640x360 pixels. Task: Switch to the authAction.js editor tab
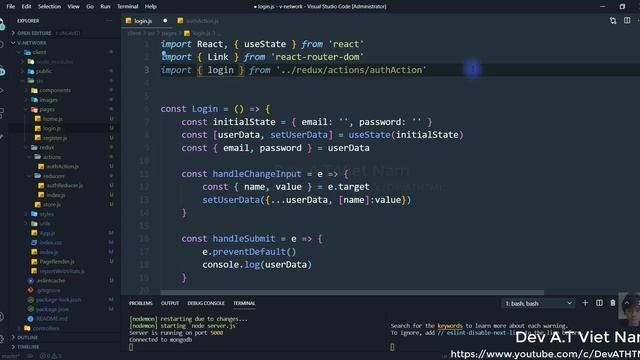[x=202, y=21]
